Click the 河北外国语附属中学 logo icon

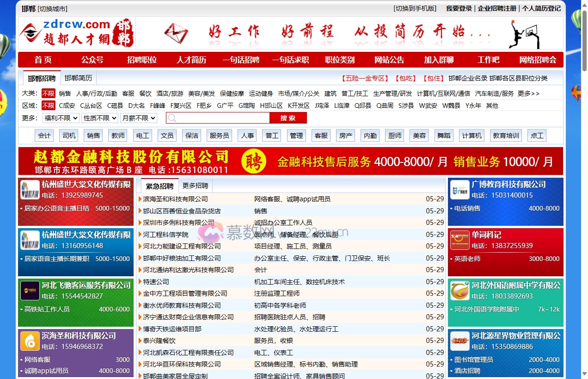459,292
